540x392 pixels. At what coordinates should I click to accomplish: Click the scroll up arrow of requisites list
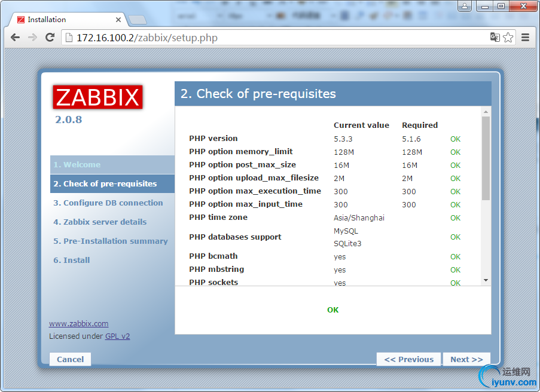coord(486,112)
